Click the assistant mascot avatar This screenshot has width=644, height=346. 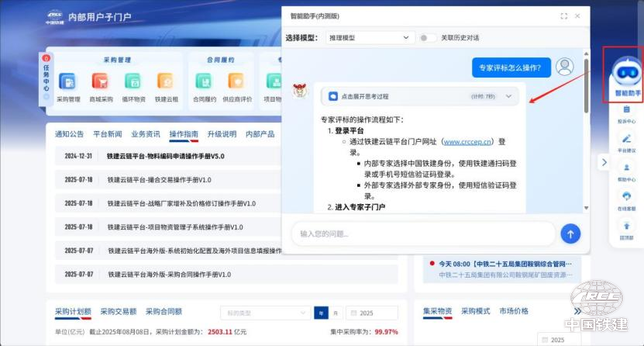pos(300,90)
